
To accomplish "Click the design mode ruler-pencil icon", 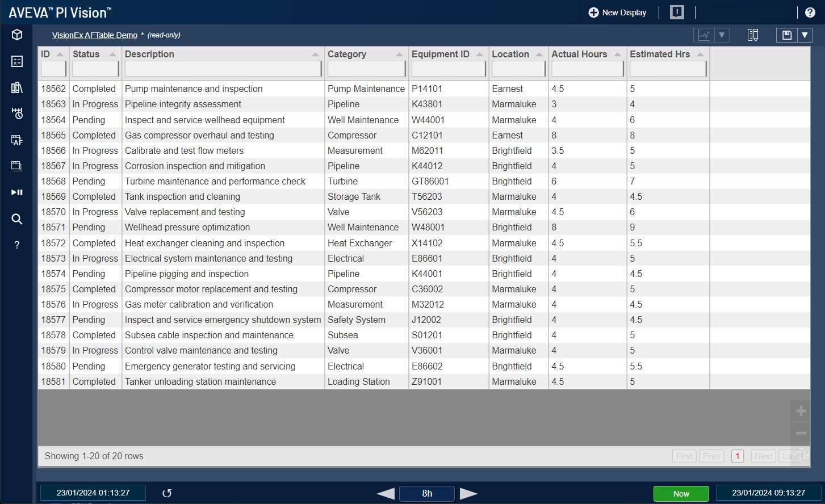I will (753, 35).
